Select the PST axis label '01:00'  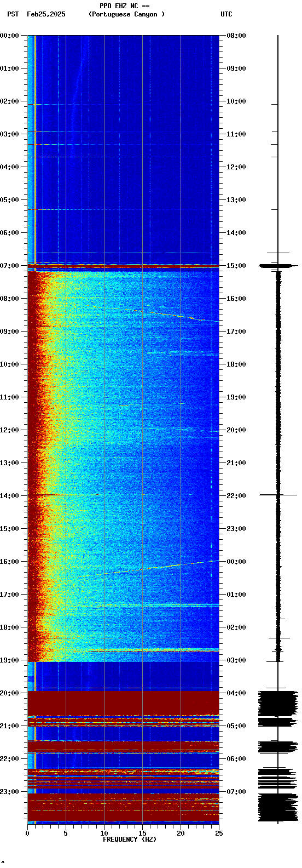tap(9, 68)
